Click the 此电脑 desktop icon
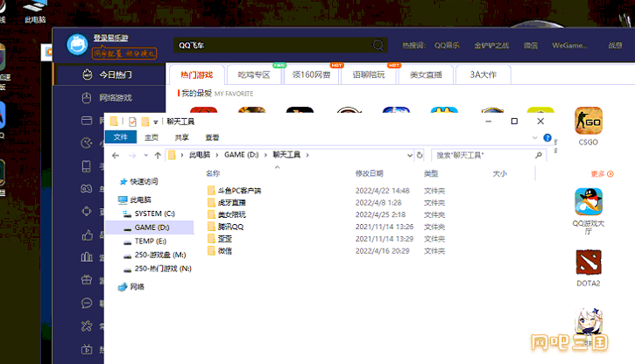This screenshot has height=364, width=635. point(36,12)
